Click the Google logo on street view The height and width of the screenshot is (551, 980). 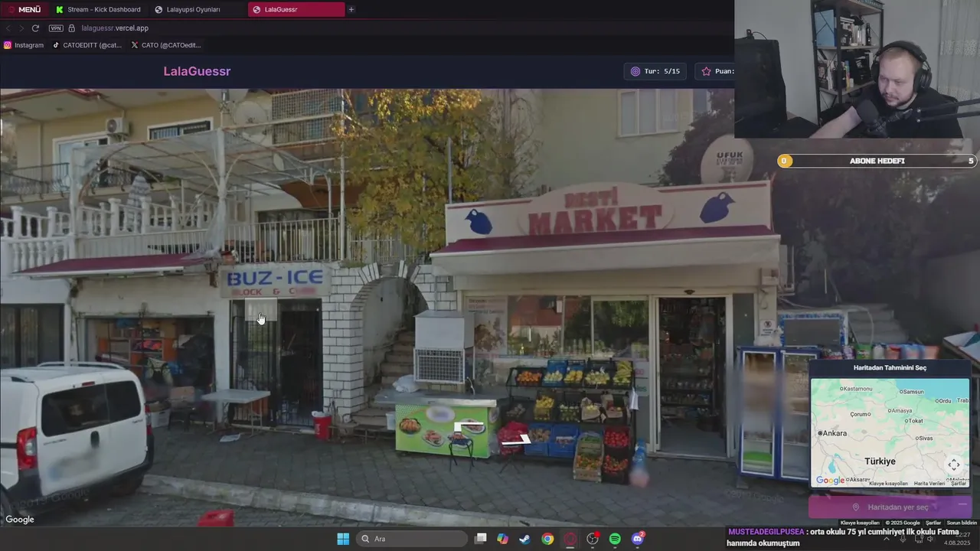(20, 520)
